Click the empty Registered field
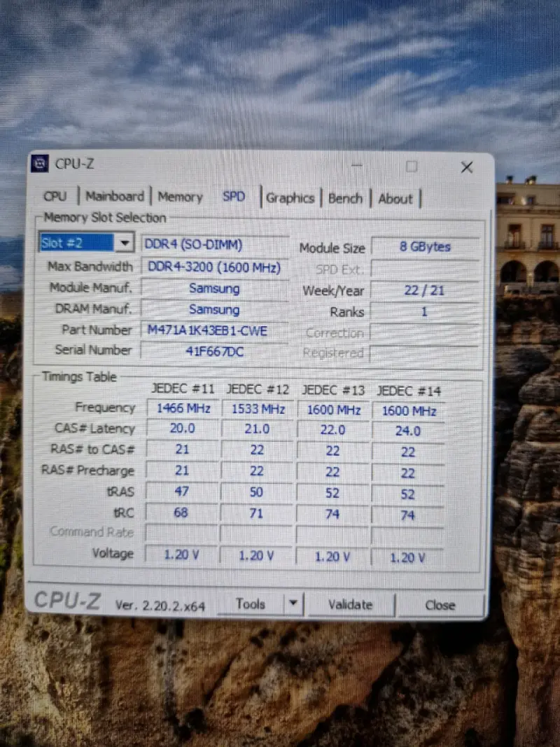The height and width of the screenshot is (747, 560). point(425,353)
